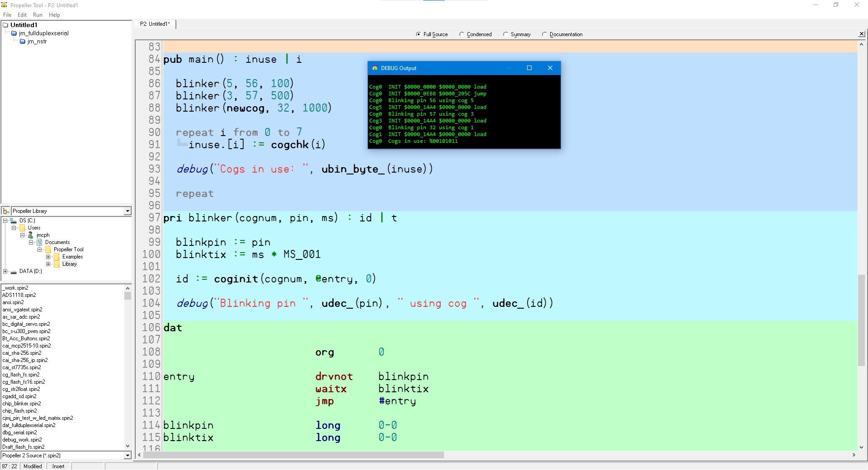Click the Documents folder icon
The height and width of the screenshot is (470, 868).
(x=39, y=243)
